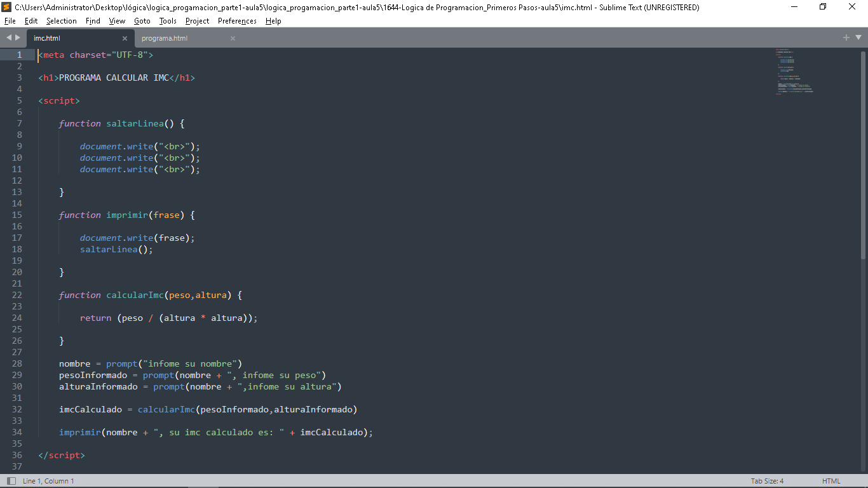The height and width of the screenshot is (488, 868).
Task: Click saltarLinea() call on line 18
Action: 117,249
